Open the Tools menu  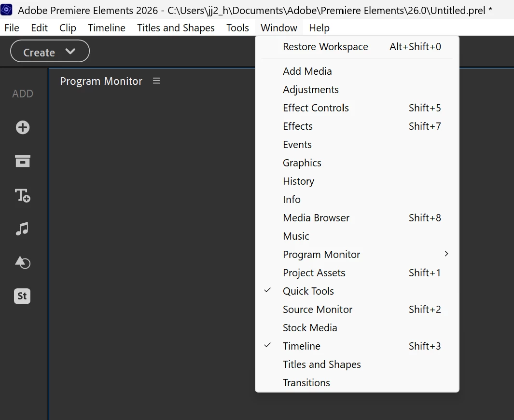[237, 28]
